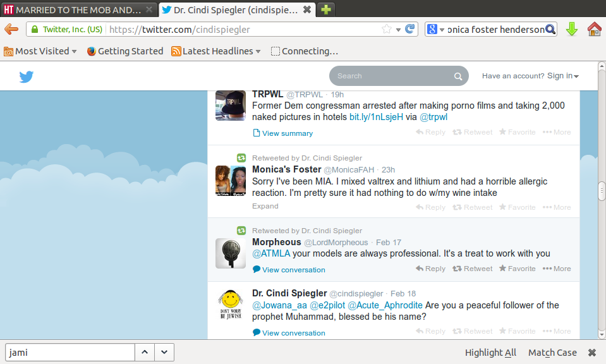Go back with the orange arrow button

11,29
